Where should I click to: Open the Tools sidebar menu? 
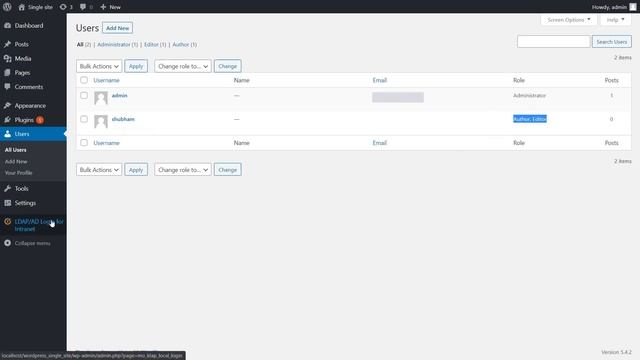point(21,189)
